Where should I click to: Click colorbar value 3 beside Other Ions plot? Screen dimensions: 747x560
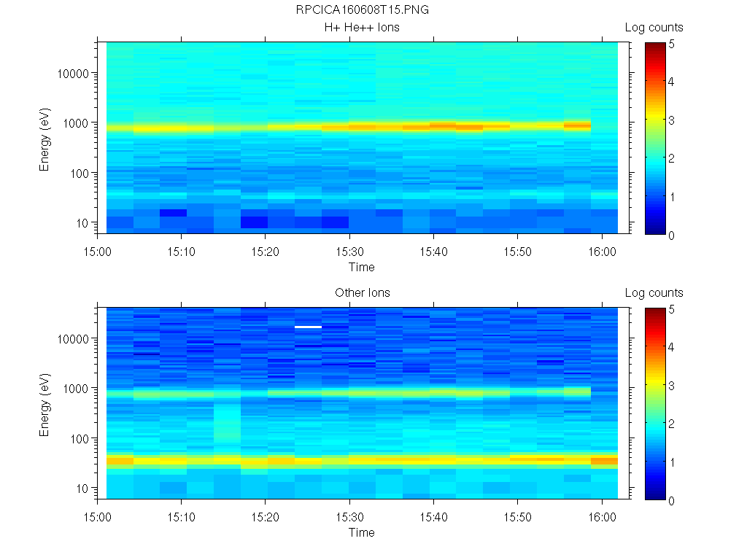pos(671,386)
